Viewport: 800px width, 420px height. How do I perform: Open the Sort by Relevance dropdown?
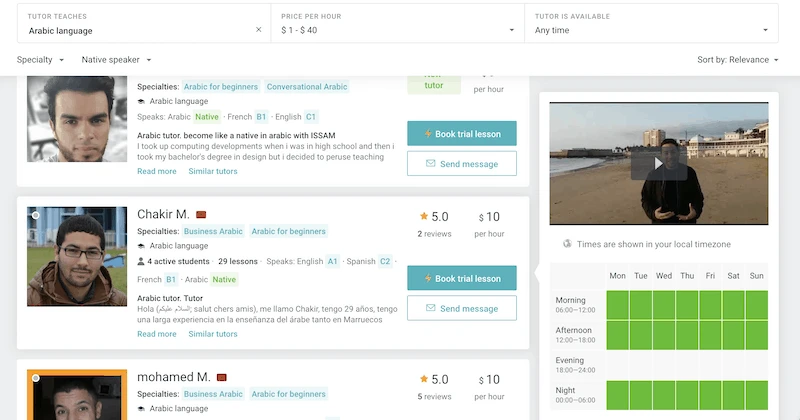pos(738,60)
